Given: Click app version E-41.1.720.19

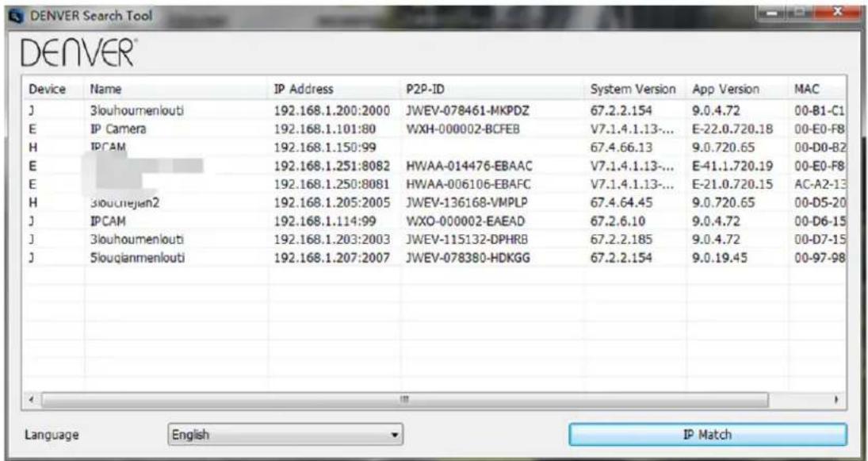Looking at the screenshot, I should pos(732,166).
